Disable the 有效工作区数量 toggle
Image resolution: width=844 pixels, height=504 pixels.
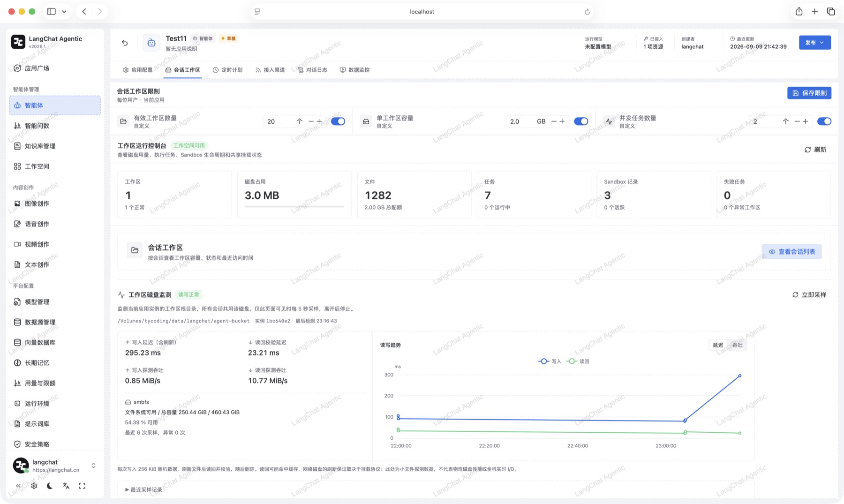[338, 121]
